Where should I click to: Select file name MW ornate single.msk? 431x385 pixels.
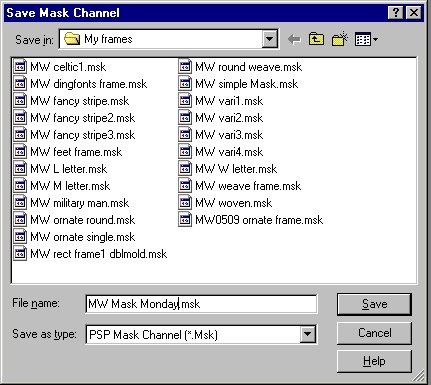(82, 237)
